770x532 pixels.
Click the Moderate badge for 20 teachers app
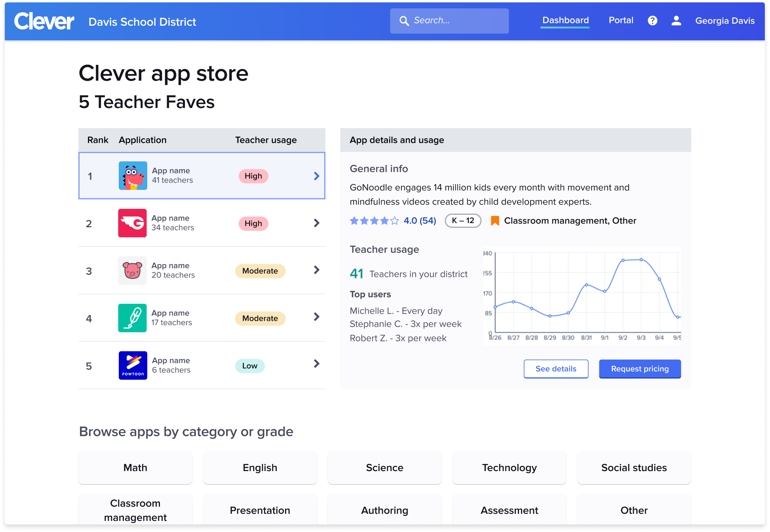click(x=260, y=271)
